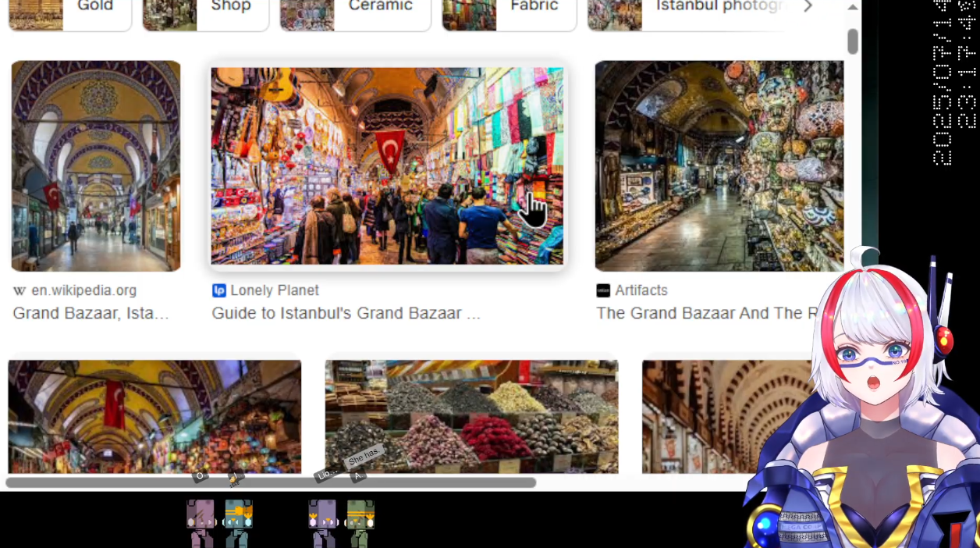Image resolution: width=980 pixels, height=548 pixels.
Task: Click the Lonely Planet favicon icon
Action: [218, 290]
